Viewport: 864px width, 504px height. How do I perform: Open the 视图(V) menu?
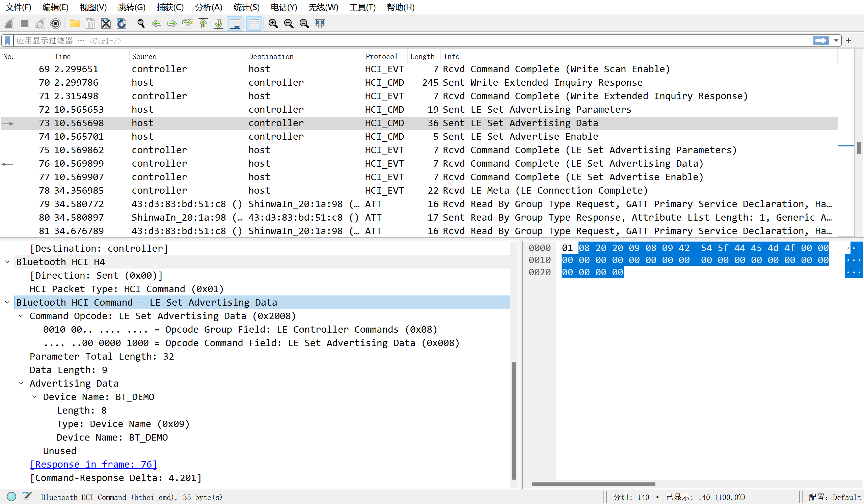click(x=93, y=7)
